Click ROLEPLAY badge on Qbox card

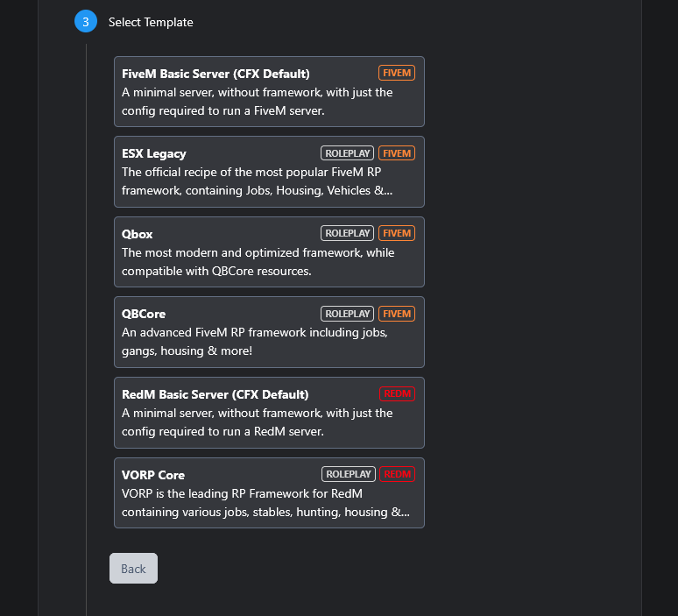tap(348, 233)
